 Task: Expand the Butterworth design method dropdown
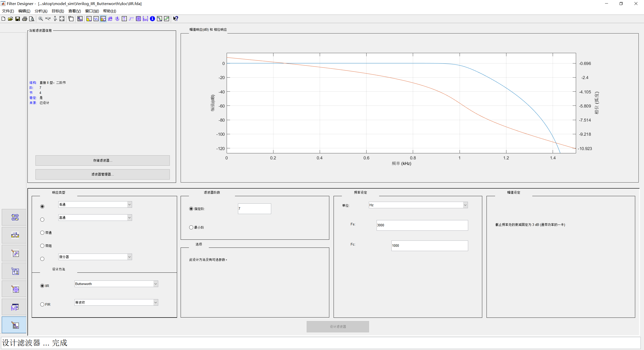click(155, 284)
